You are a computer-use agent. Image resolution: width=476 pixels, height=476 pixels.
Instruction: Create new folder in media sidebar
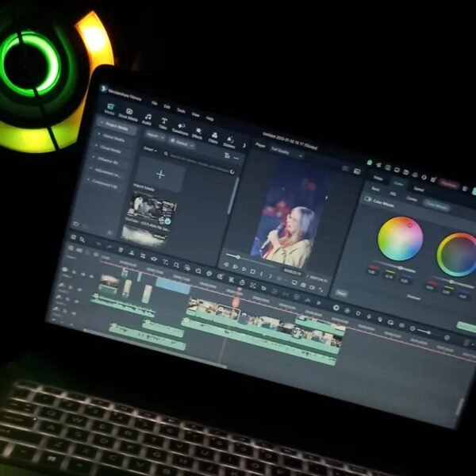76,224
